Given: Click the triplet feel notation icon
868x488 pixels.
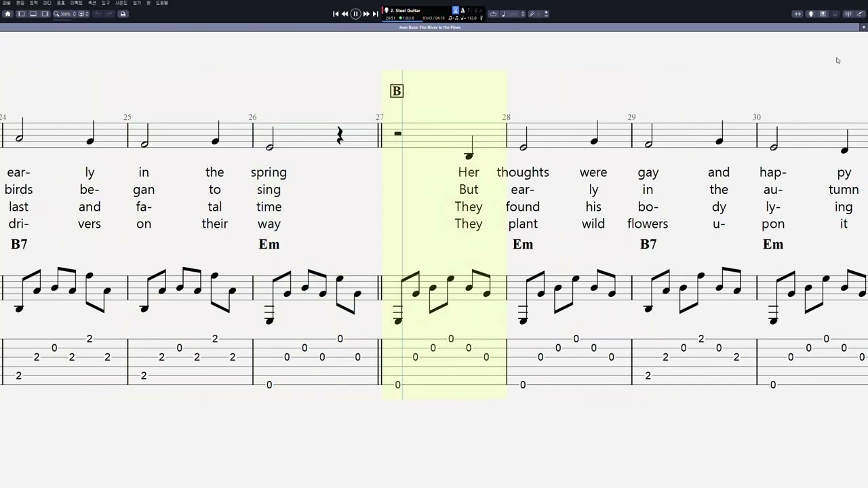Looking at the screenshot, I should (x=453, y=18).
